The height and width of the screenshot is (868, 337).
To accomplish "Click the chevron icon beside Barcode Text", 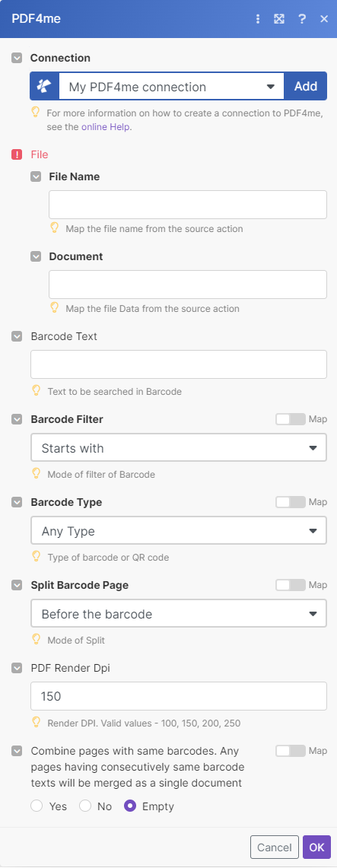I will (17, 336).
